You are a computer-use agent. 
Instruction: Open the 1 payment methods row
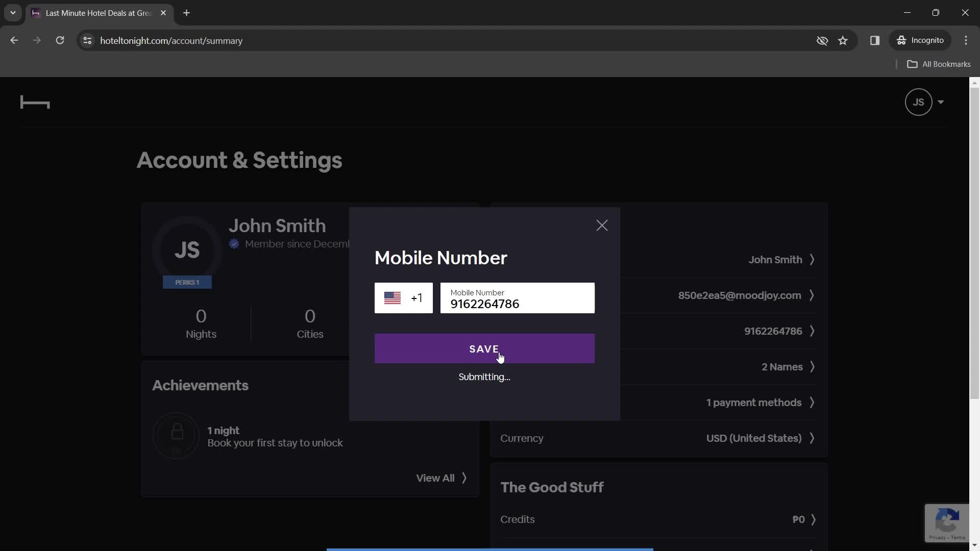(760, 403)
